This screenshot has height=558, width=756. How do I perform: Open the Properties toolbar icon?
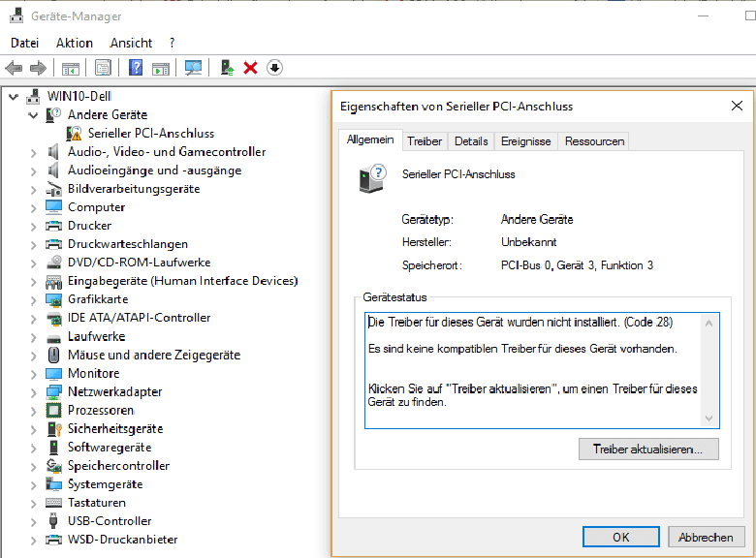click(103, 68)
